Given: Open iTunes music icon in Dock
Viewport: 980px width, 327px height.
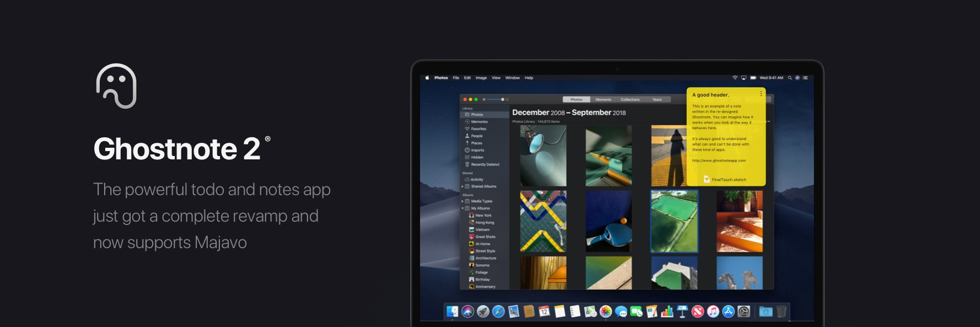Looking at the screenshot, I should pos(713,312).
